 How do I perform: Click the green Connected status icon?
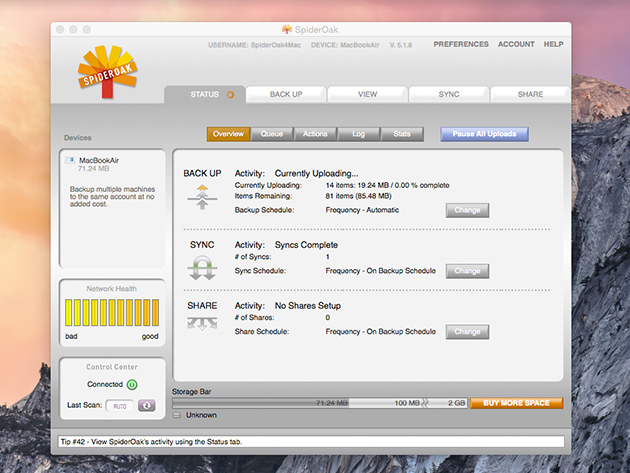(x=132, y=385)
